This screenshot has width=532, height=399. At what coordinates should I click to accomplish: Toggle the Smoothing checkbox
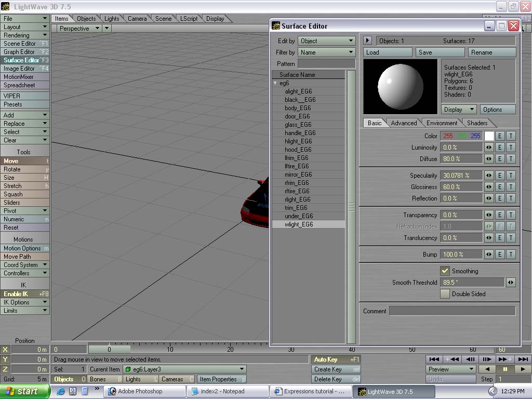pyautogui.click(x=445, y=271)
